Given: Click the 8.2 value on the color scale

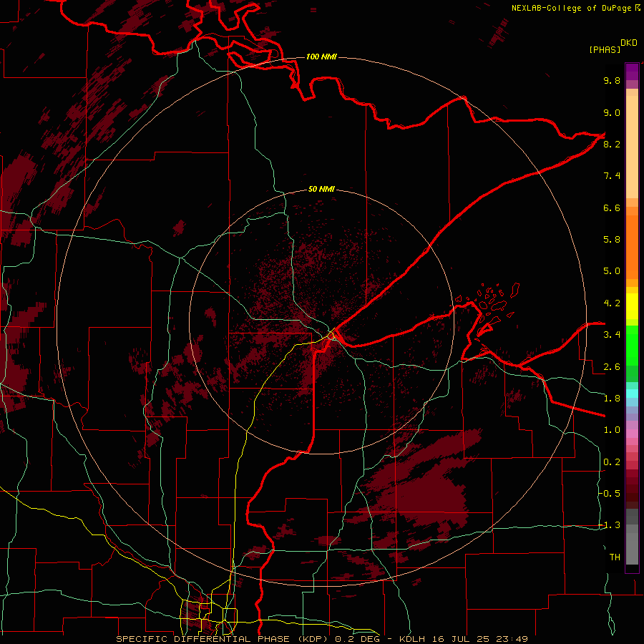Looking at the screenshot, I should coord(612,144).
